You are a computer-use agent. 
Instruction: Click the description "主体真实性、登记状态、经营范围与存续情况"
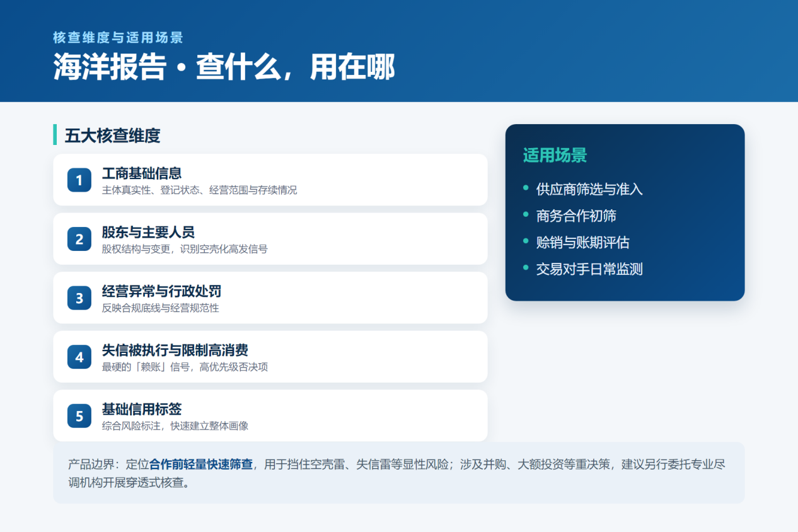199,190
